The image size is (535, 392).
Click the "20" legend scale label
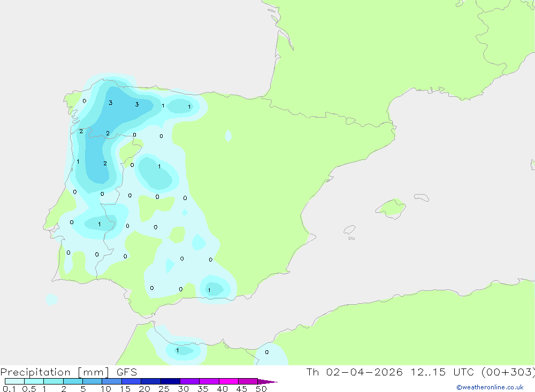[144, 389]
